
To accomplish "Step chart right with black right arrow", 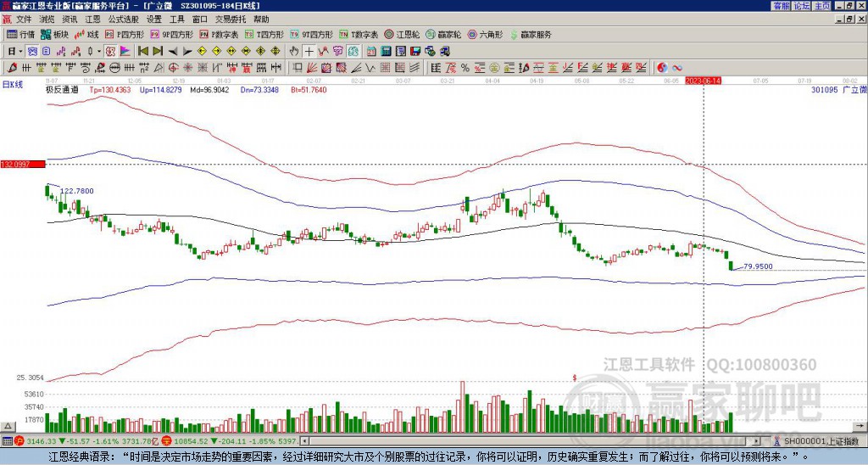I will coord(187,52).
